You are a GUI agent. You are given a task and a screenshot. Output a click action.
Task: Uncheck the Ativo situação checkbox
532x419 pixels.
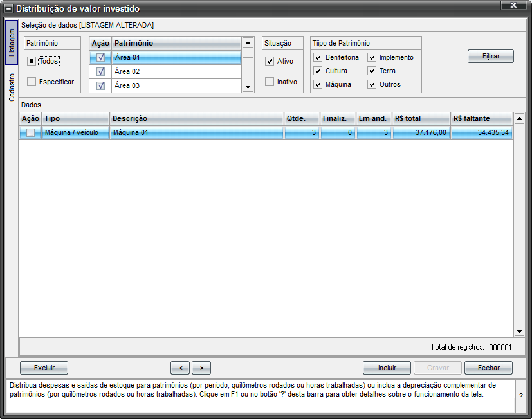pos(270,61)
